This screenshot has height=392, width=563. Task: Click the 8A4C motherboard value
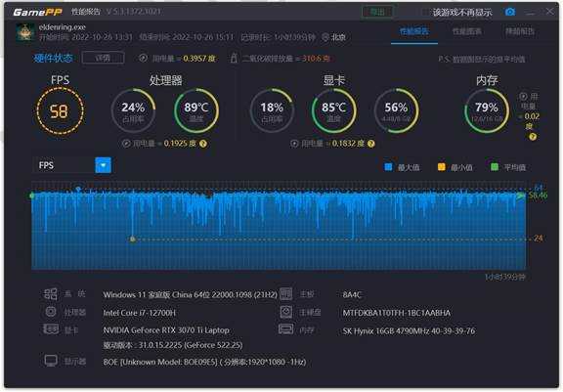click(352, 294)
